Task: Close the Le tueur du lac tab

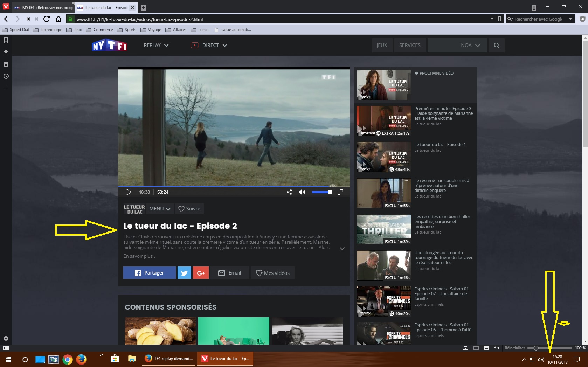Action: coord(132,8)
